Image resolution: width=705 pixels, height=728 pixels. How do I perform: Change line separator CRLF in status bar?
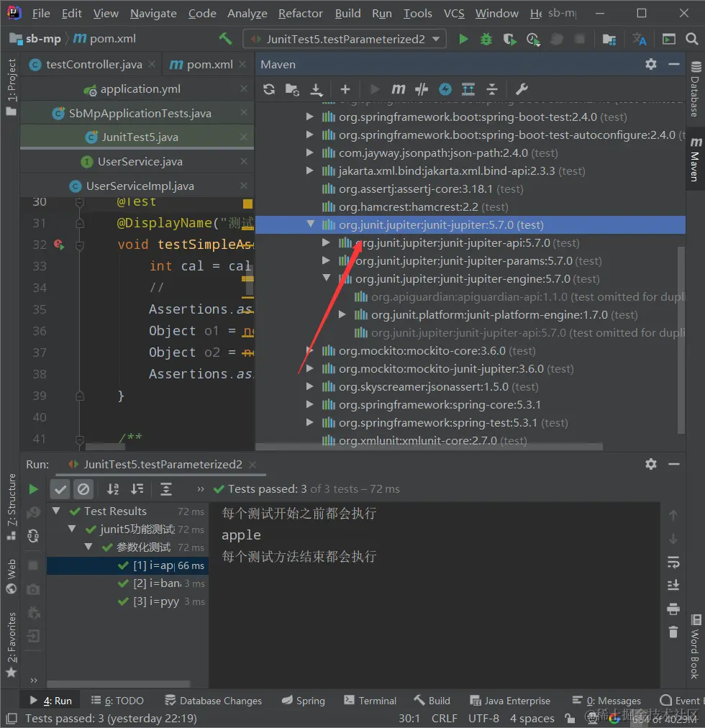[444, 719]
